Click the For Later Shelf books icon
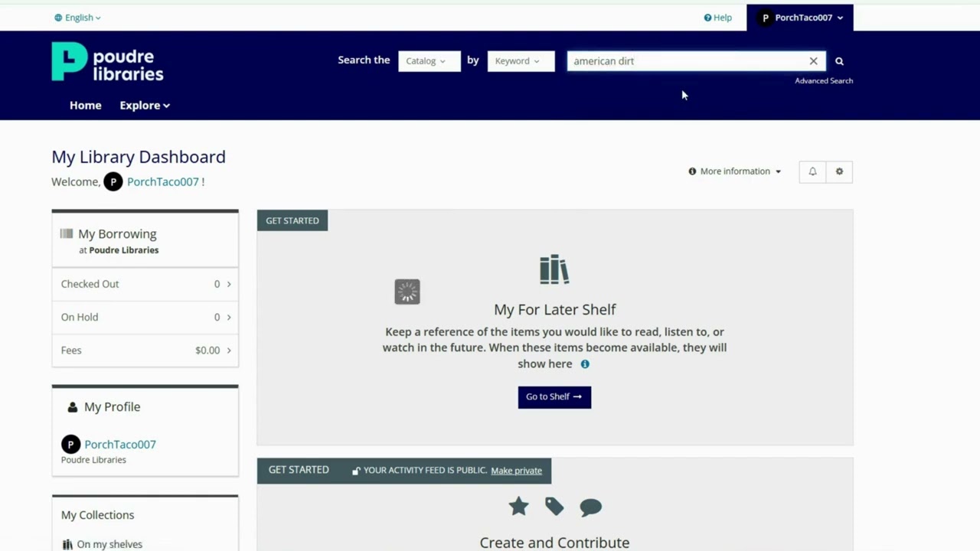 pyautogui.click(x=554, y=269)
